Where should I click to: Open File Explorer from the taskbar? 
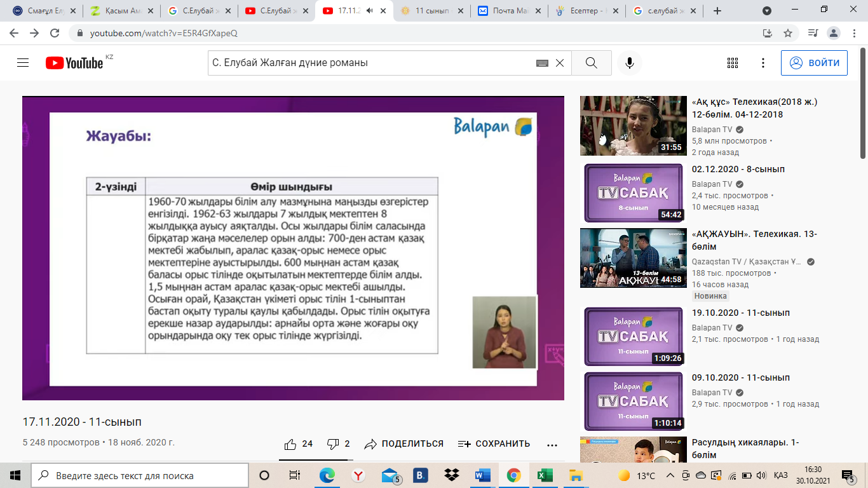tap(576, 475)
